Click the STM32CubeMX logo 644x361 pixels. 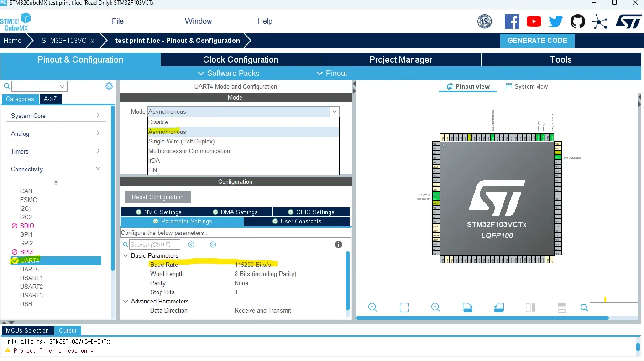[x=16, y=22]
